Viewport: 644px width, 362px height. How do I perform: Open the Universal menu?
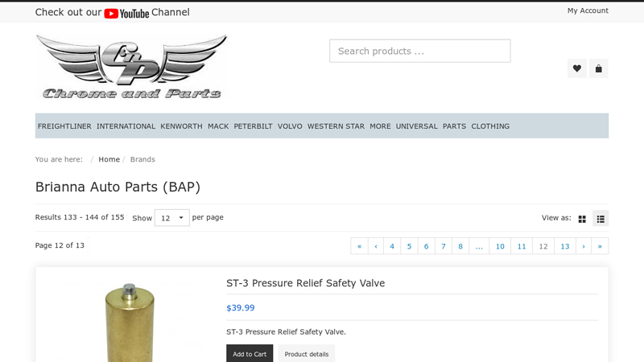(416, 126)
